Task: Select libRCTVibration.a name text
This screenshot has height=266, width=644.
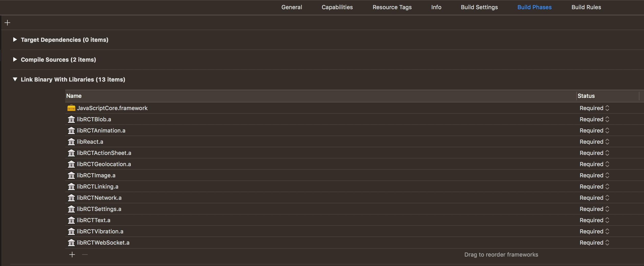Action: pos(100,231)
